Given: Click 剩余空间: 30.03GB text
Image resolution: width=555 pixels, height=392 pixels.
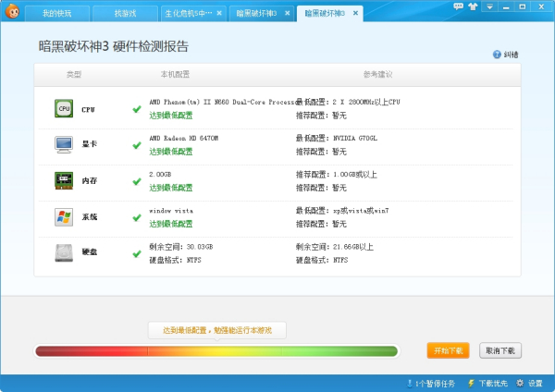Looking at the screenshot, I should click(181, 247).
